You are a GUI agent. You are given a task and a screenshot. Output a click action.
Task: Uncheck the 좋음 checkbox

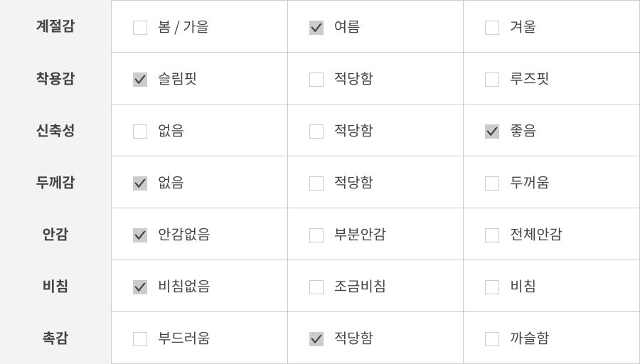click(492, 132)
